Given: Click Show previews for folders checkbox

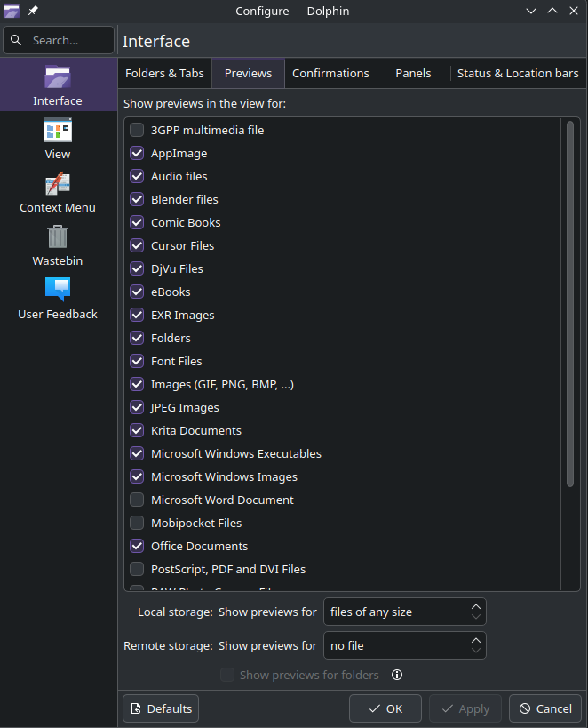Looking at the screenshot, I should click(227, 675).
